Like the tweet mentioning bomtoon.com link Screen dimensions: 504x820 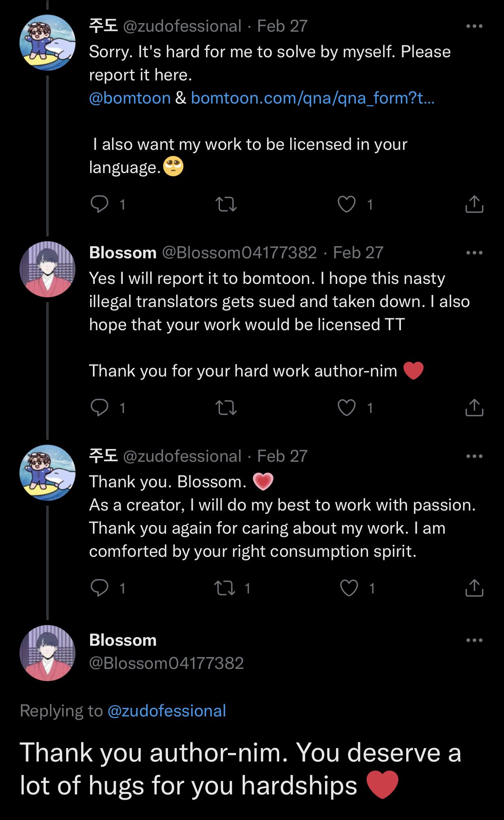(x=347, y=204)
